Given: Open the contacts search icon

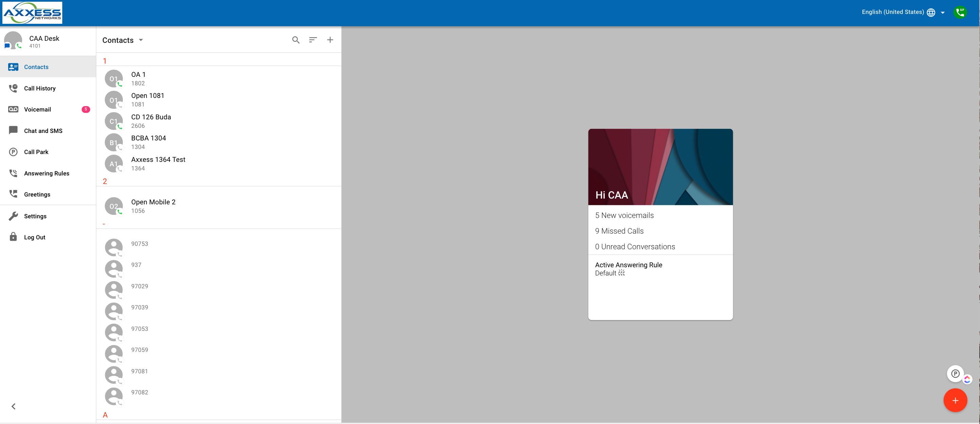Looking at the screenshot, I should tap(296, 40).
